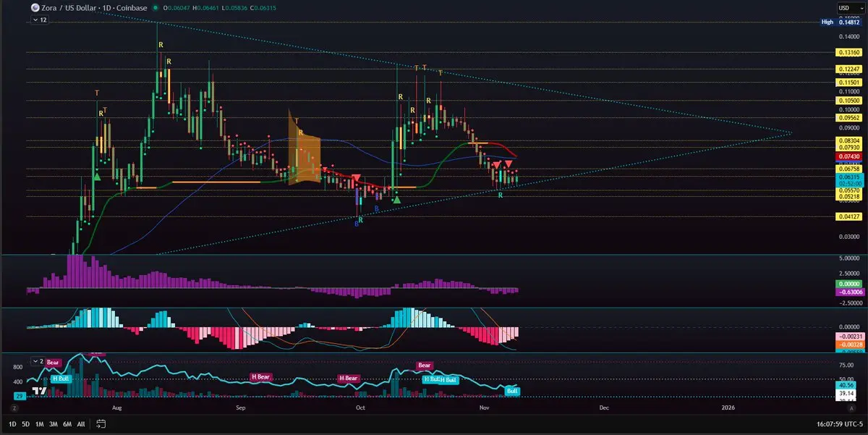Viewport: 868px width, 435px height.
Task: Click the Zora coin symbol icon
Action: tap(35, 8)
